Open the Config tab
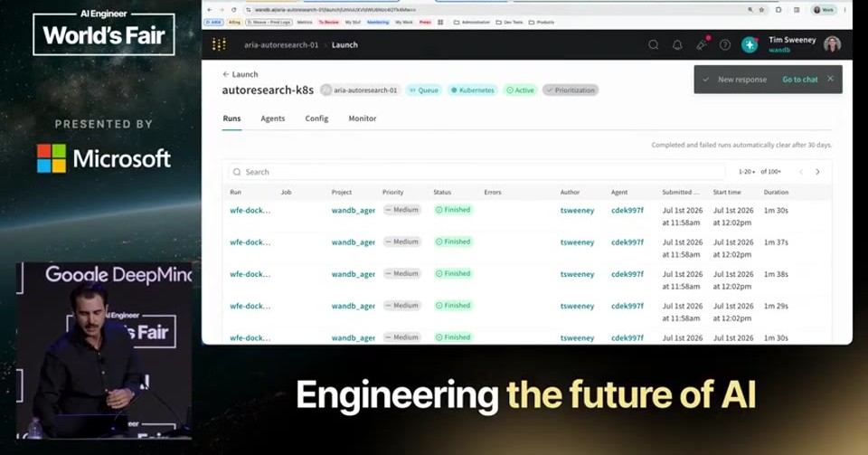 point(316,118)
